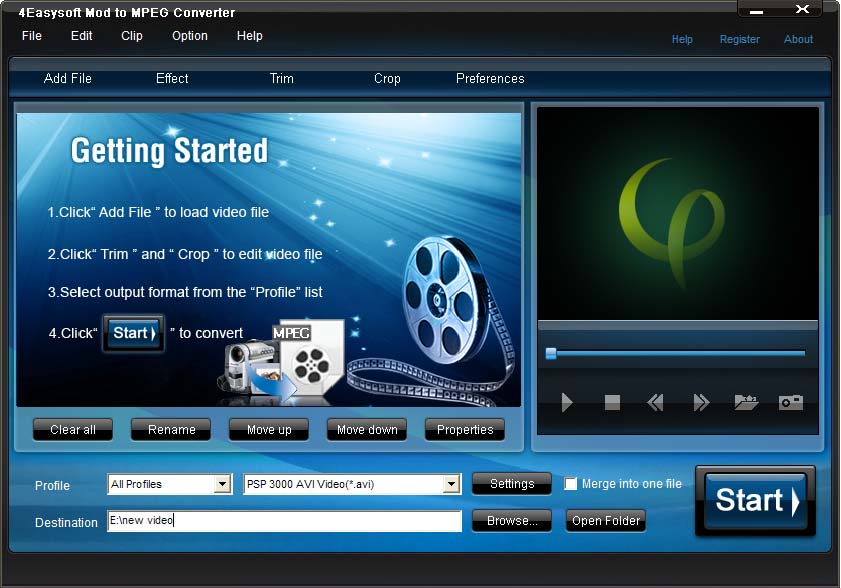Toggle the merge output option checkbox
The image size is (841, 588).
click(x=571, y=483)
